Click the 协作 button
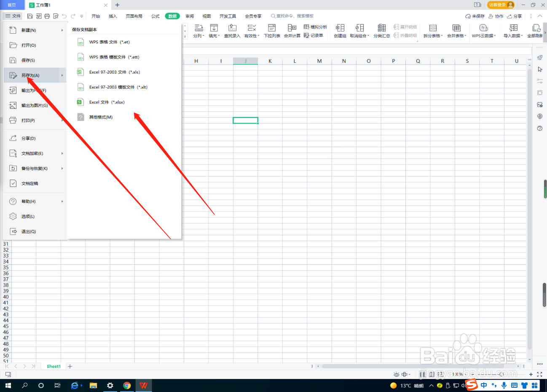This screenshot has height=392, width=547. click(496, 16)
